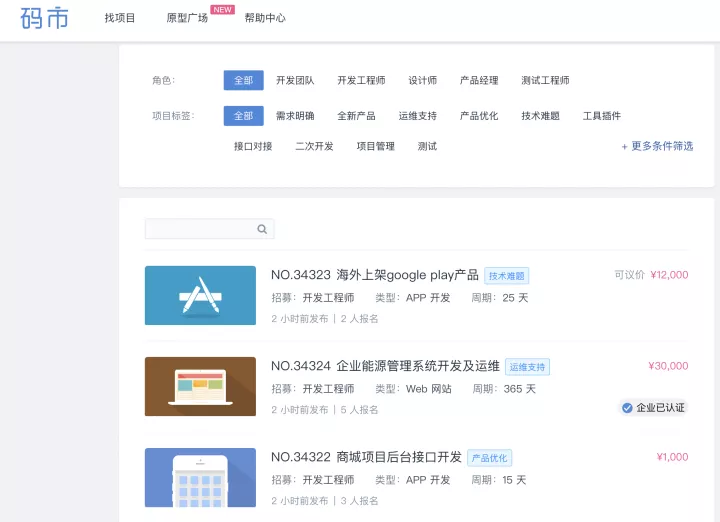Image resolution: width=720 pixels, height=522 pixels.
Task: Filter role by 开发工程师
Action: 361,80
